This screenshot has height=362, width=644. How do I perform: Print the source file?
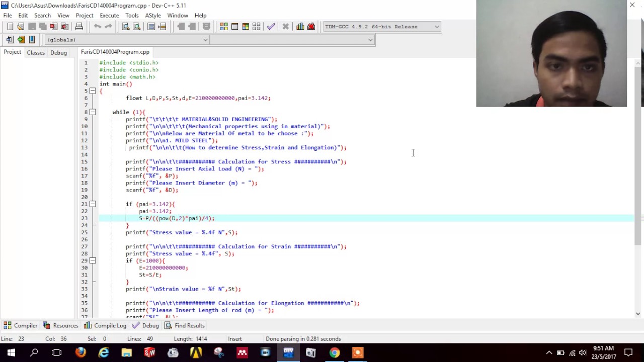[x=79, y=27]
